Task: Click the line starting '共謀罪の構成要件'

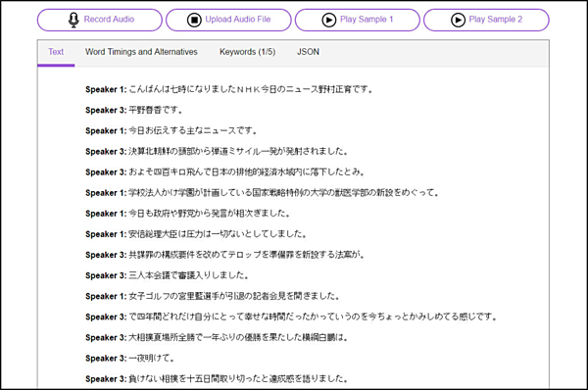Action: click(225, 255)
